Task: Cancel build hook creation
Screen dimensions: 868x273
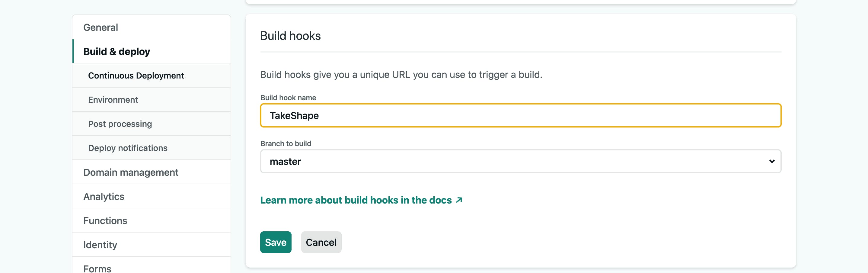Action: click(321, 242)
